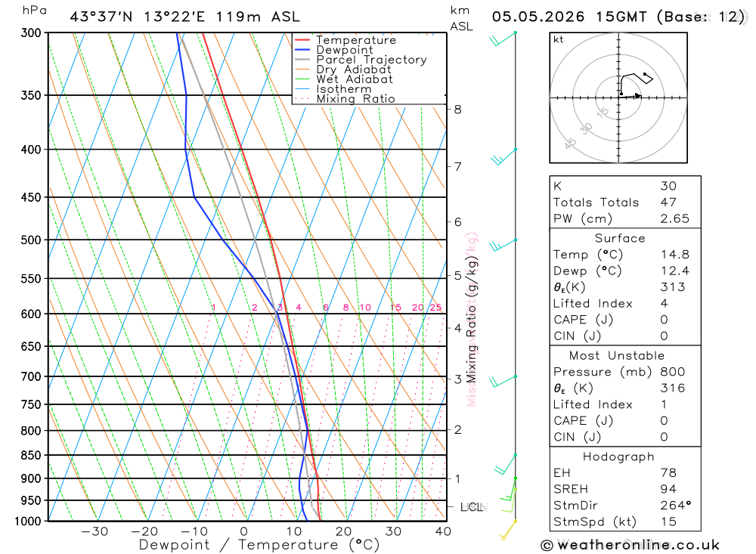Click the Hodograph section heading
Screen dimensions: 756x554
pyautogui.click(x=618, y=457)
